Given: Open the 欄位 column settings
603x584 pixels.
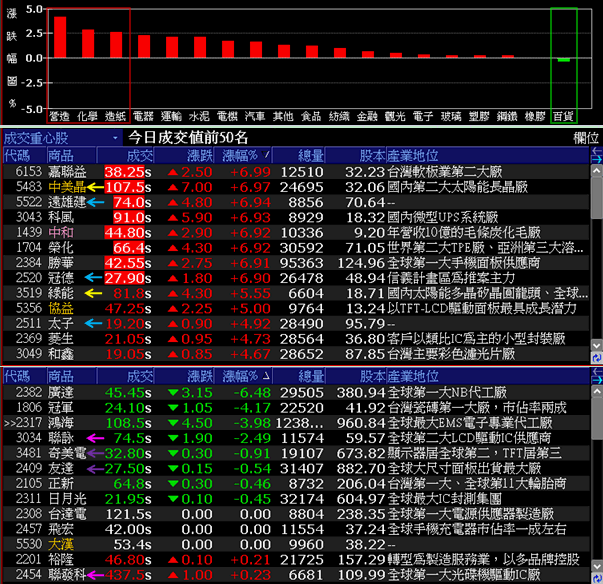Looking at the screenshot, I should point(586,138).
